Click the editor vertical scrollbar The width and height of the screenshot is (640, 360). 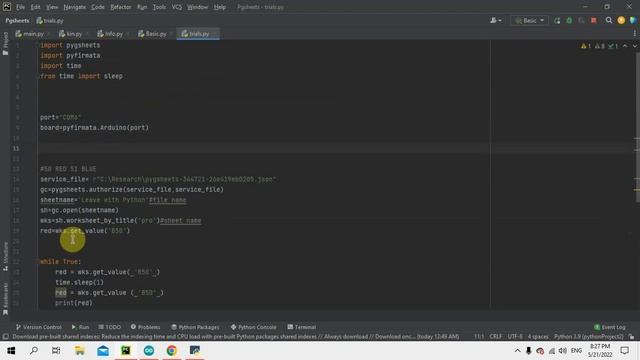637,127
